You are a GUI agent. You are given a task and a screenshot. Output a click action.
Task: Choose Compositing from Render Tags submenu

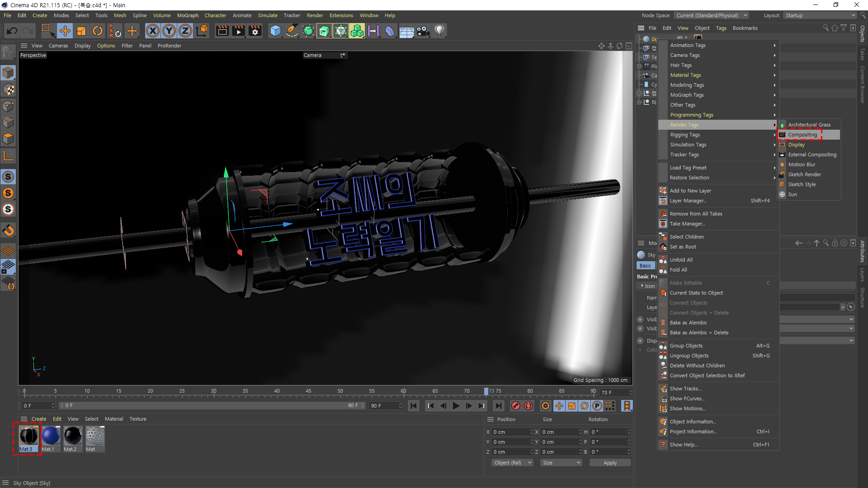click(x=802, y=135)
